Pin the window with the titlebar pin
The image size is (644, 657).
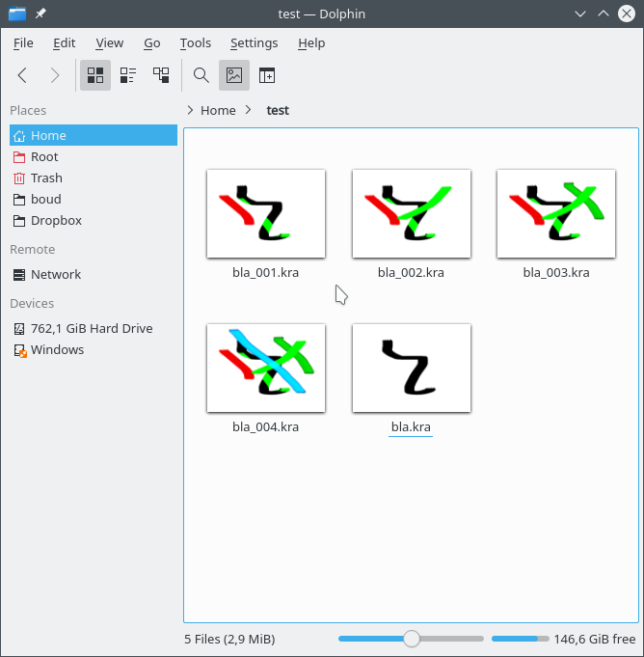40,14
